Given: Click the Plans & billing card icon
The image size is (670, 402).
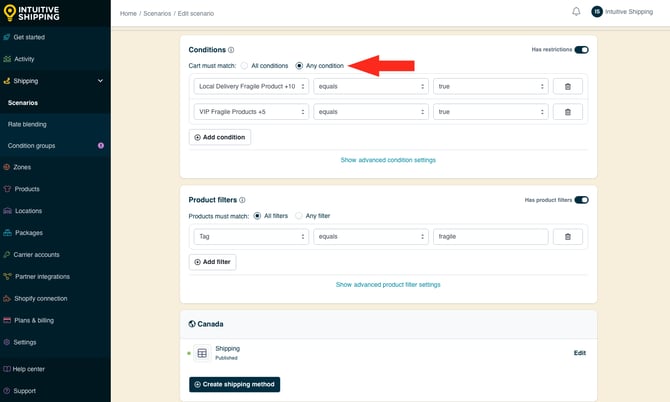Looking at the screenshot, I should click(x=7, y=320).
